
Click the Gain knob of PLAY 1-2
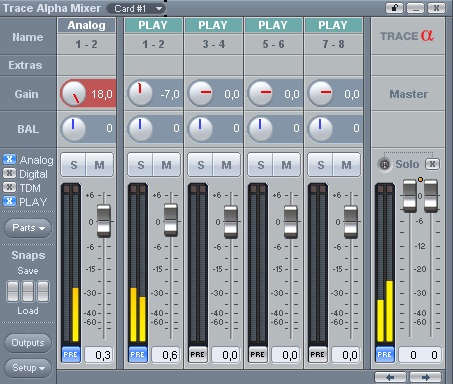[140, 93]
